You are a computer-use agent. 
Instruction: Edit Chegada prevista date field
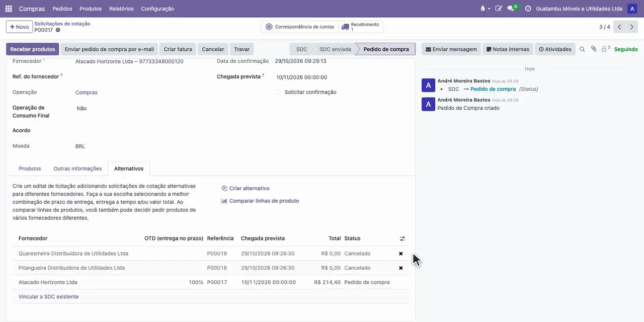pos(302,77)
